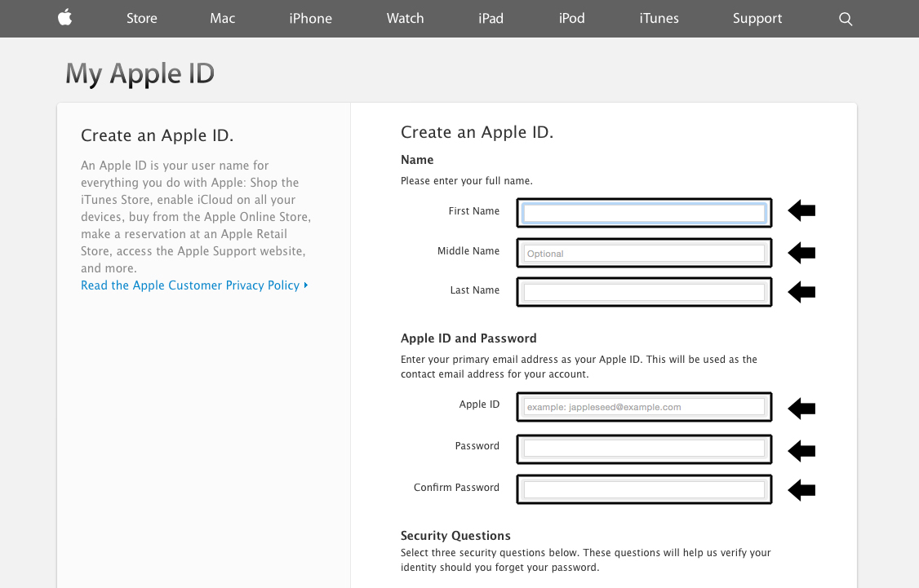Open iTunes in the navigation bar
This screenshot has height=588, width=919.
click(x=659, y=18)
